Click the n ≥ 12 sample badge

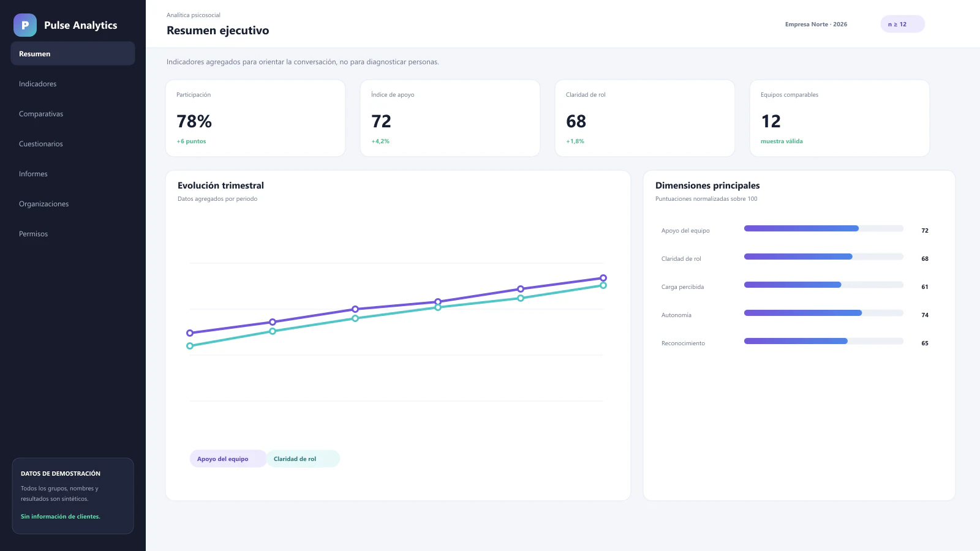click(902, 24)
